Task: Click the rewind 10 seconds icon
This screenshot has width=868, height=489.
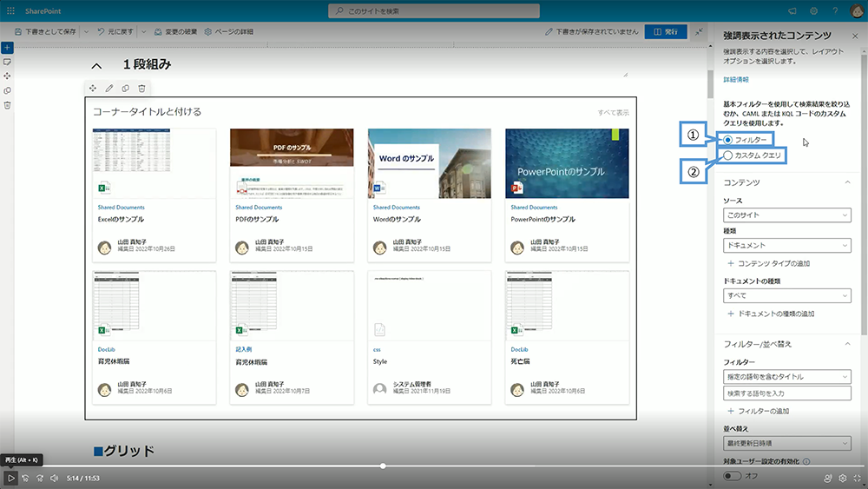Action: click(x=25, y=478)
